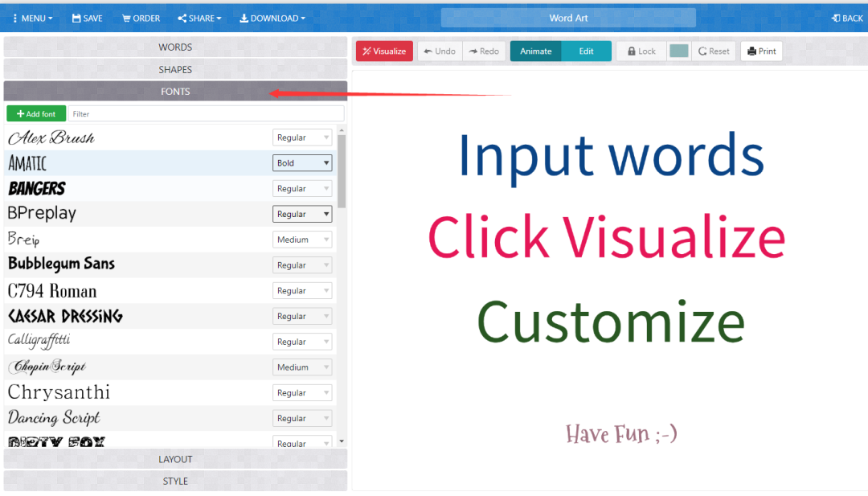Select the C794 Roman font
This screenshot has width=868, height=496.
(x=52, y=291)
